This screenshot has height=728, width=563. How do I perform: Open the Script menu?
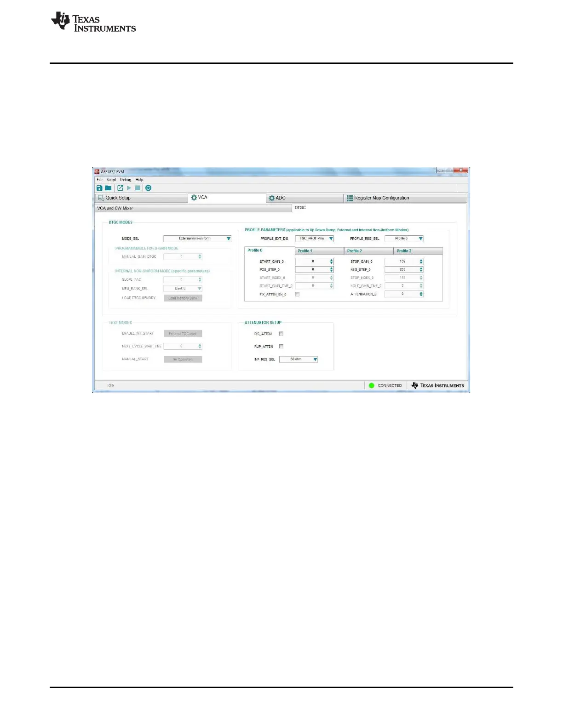[x=111, y=180]
